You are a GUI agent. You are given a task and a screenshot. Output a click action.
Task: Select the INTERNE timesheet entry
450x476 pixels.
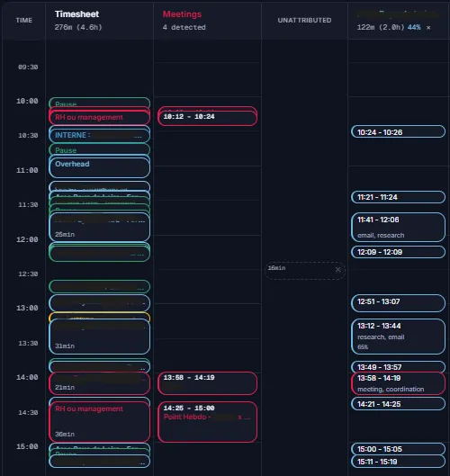point(99,136)
